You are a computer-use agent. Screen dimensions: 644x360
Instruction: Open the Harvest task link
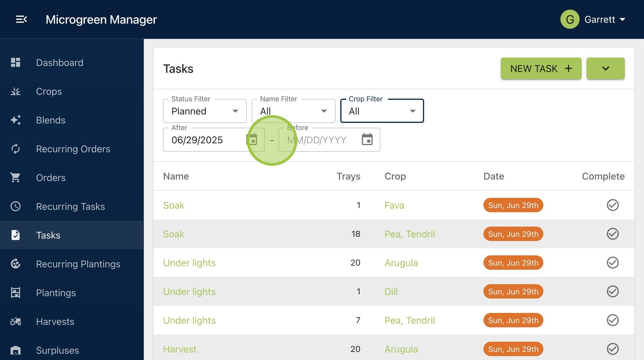tap(180, 349)
